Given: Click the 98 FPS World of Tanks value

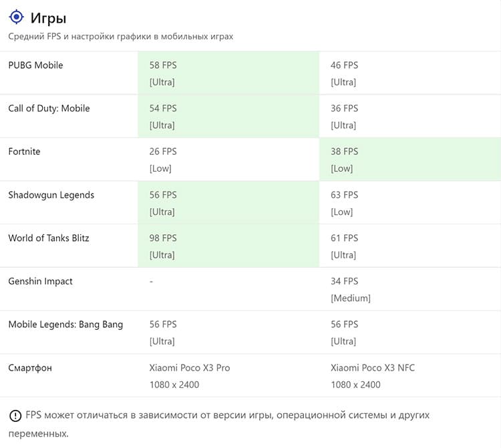Looking at the screenshot, I should pyautogui.click(x=163, y=238).
